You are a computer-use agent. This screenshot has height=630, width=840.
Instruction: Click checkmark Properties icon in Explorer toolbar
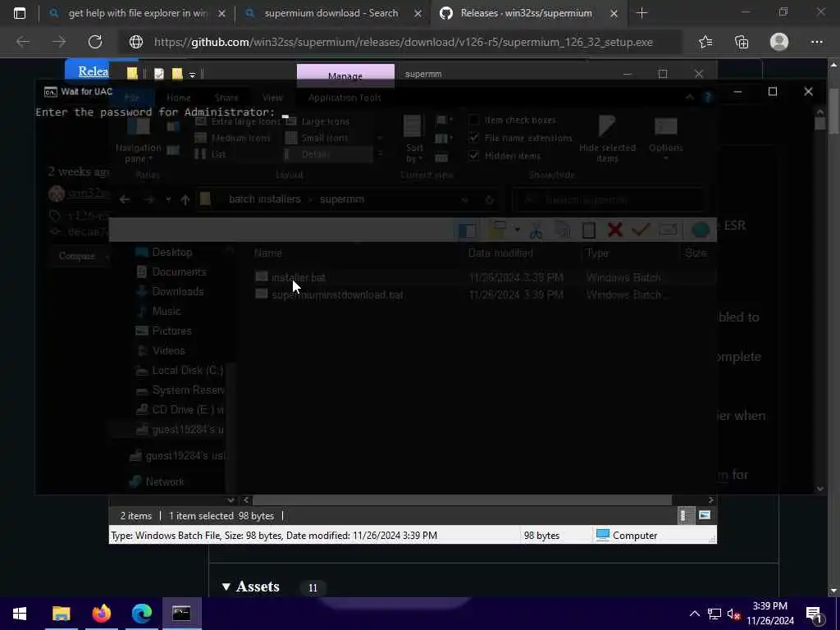point(641,231)
